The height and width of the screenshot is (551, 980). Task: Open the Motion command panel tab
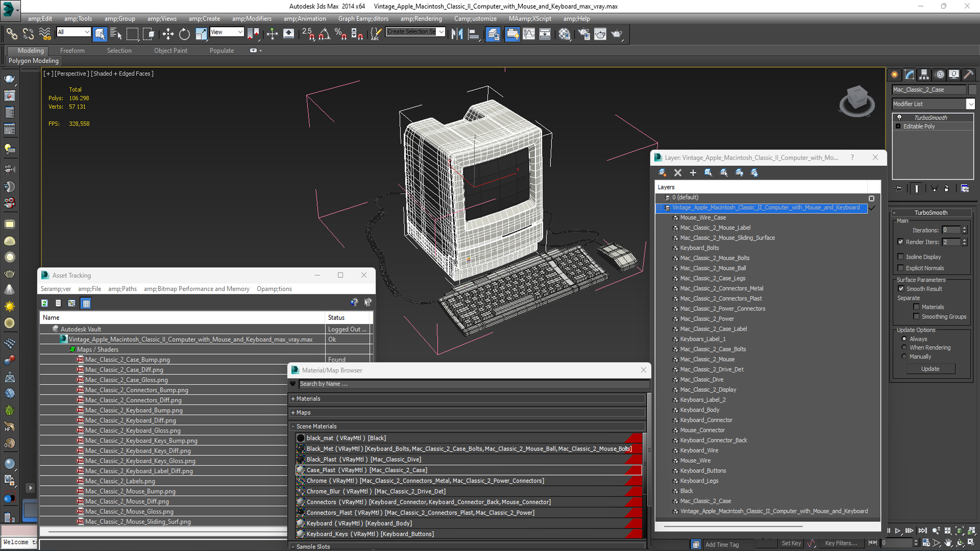(940, 74)
